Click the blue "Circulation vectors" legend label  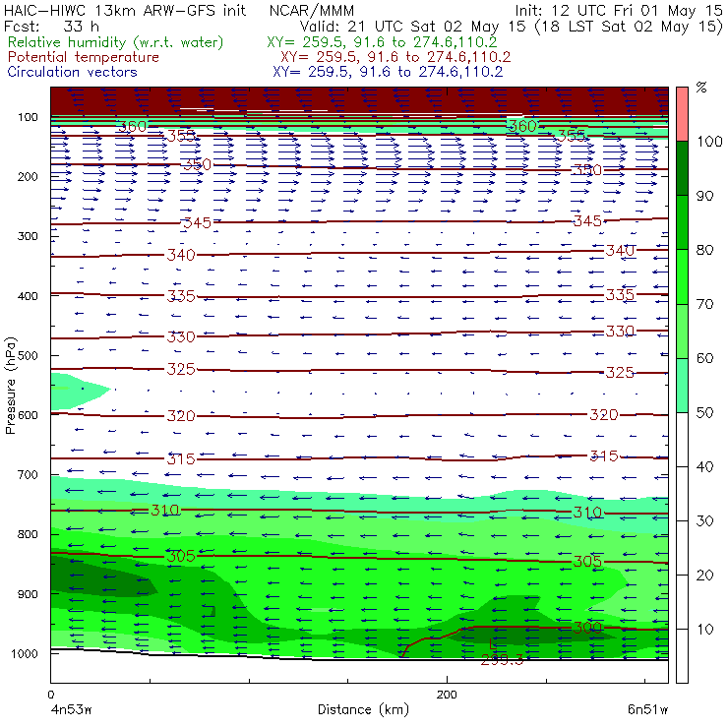[x=72, y=72]
